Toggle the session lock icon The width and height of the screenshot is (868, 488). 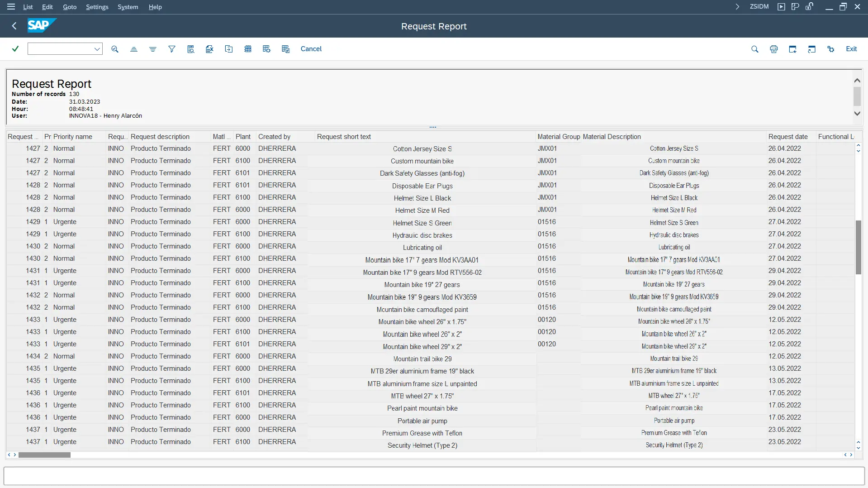click(809, 7)
